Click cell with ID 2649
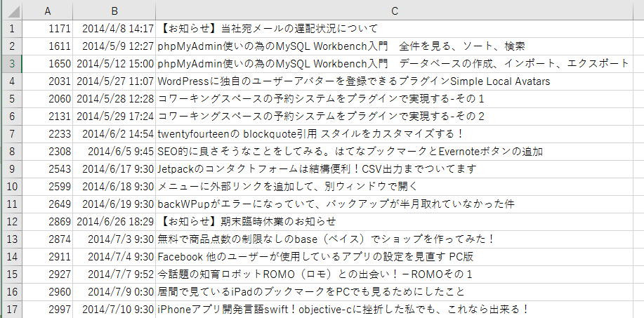 (x=48, y=204)
